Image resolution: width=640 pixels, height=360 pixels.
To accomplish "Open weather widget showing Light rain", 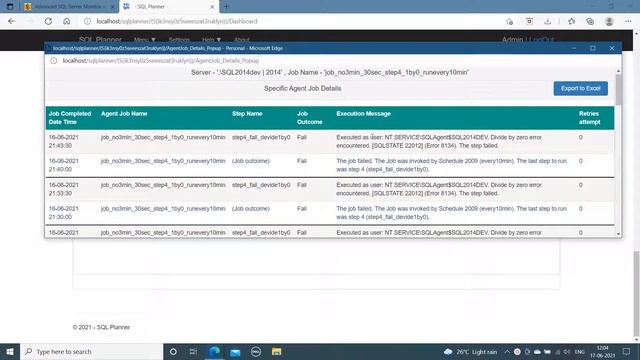I will pos(470,351).
